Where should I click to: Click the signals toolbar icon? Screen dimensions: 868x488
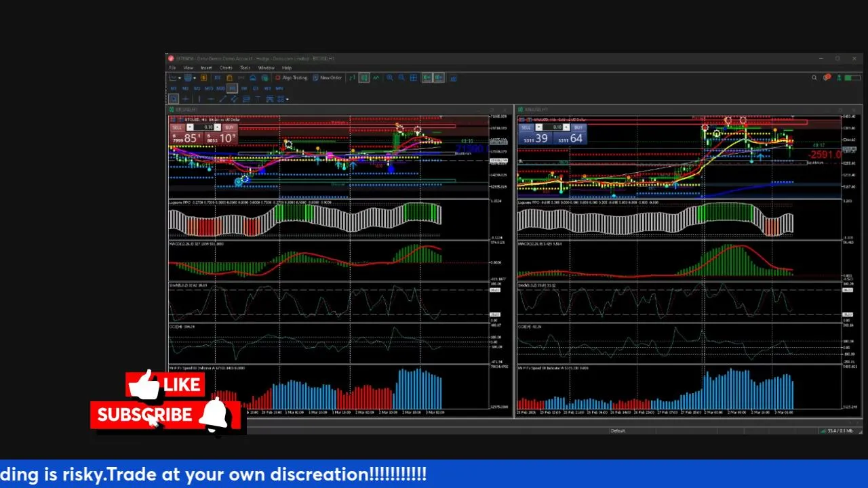pyautogui.click(x=241, y=78)
